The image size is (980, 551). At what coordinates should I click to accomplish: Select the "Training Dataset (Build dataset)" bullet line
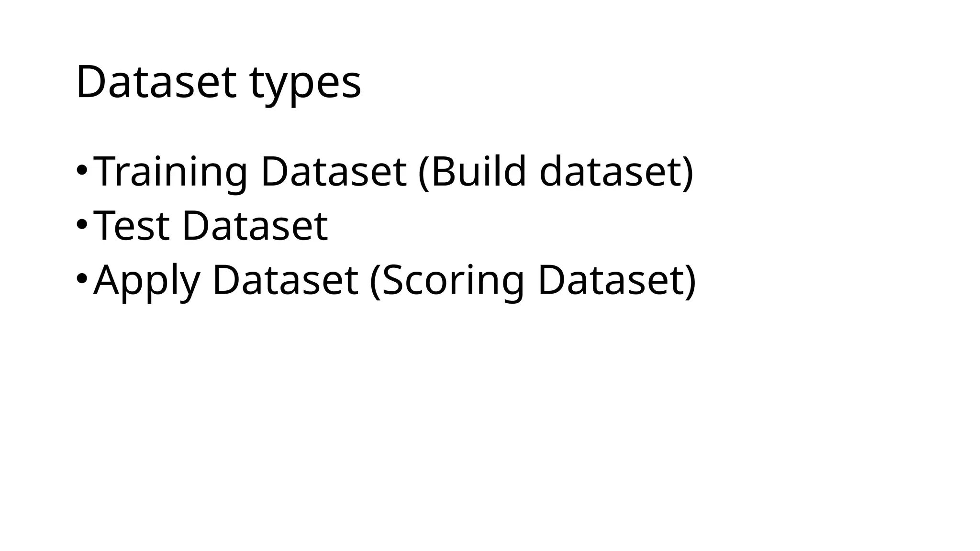(x=393, y=171)
